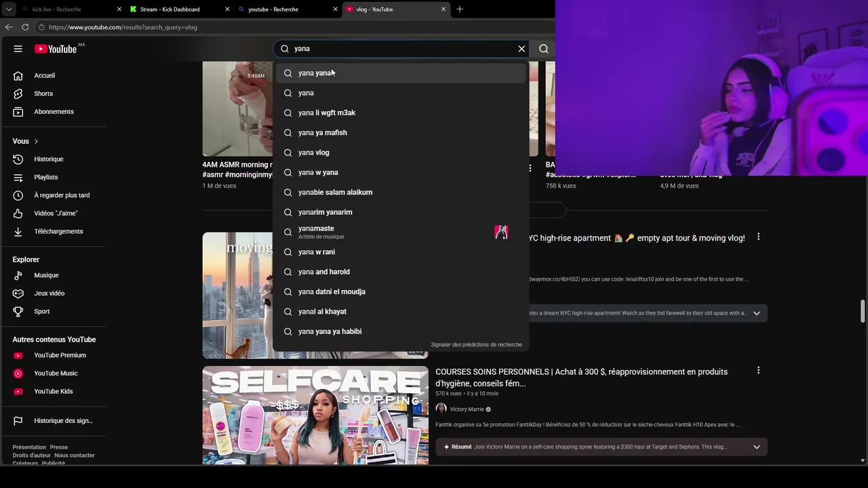Open the YouTube hamburger guide menu
868x488 pixels.
click(18, 49)
